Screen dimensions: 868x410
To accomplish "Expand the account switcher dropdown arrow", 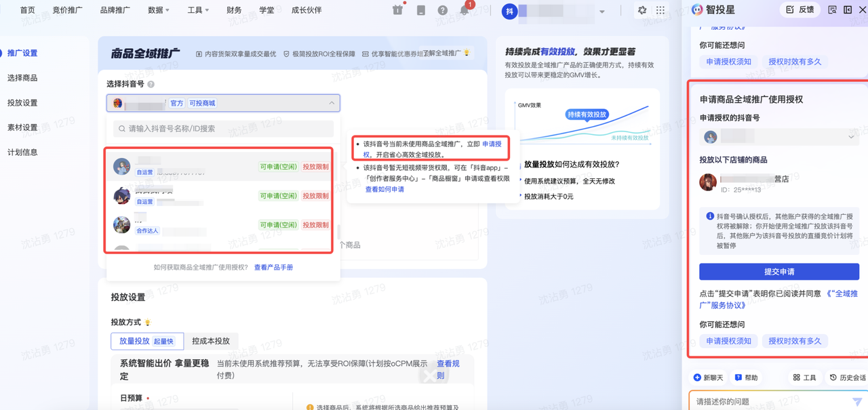I will point(602,12).
